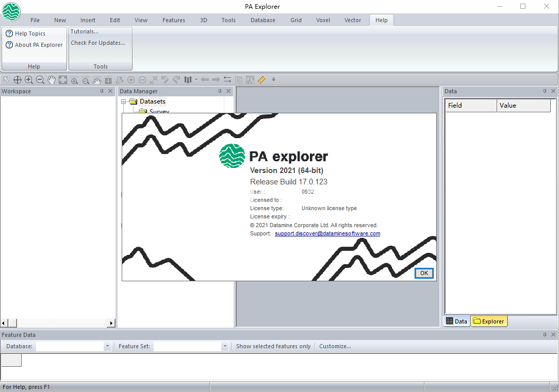Switch to the Explorer tab

[x=489, y=321]
